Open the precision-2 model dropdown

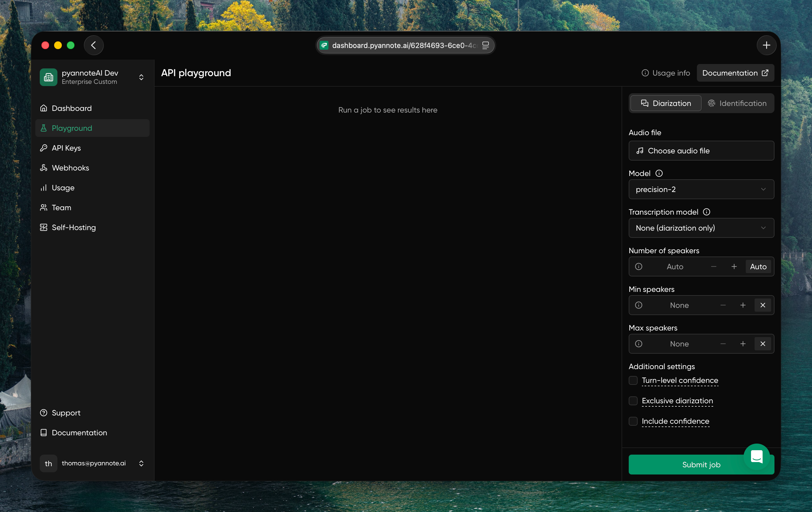click(701, 189)
